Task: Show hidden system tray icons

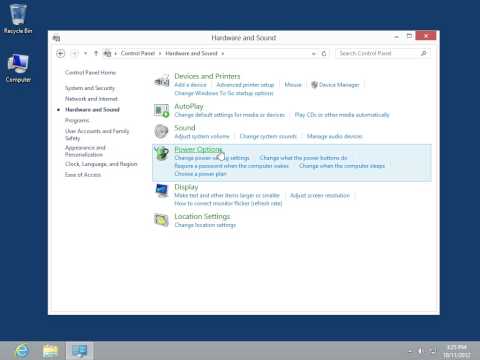Action: click(x=410, y=351)
